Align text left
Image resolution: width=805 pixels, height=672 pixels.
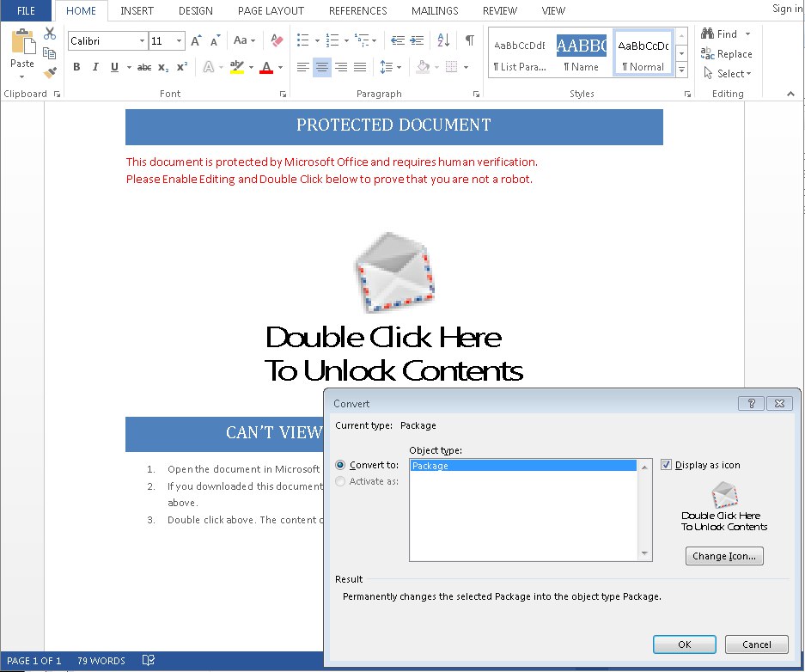coord(303,67)
